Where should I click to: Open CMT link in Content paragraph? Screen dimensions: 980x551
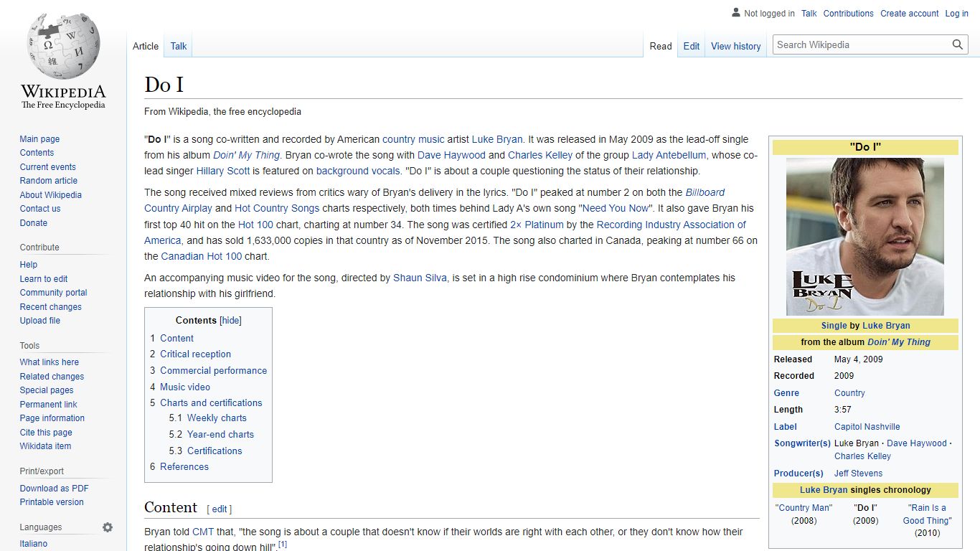203,532
